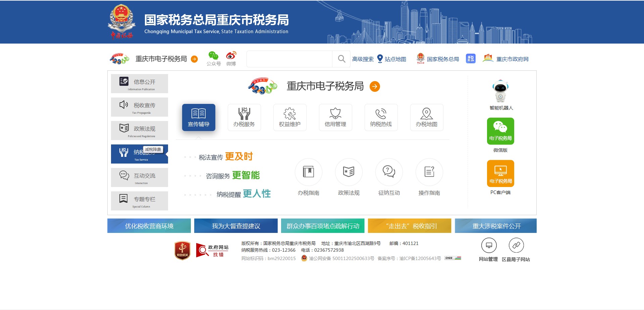This screenshot has width=644, height=310.
Task: Click the police badge 渝公网安备 icon
Action: click(304, 258)
